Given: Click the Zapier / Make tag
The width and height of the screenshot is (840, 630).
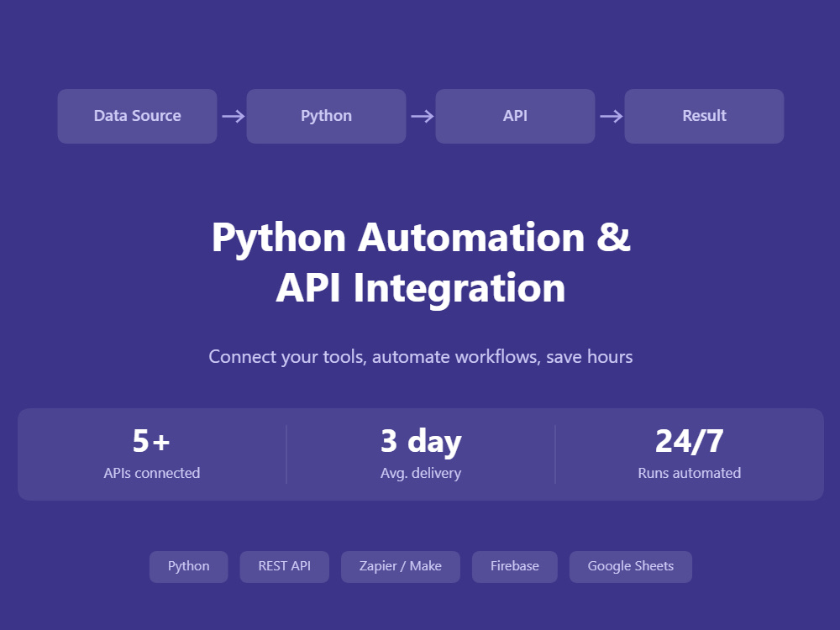Looking at the screenshot, I should (x=401, y=567).
